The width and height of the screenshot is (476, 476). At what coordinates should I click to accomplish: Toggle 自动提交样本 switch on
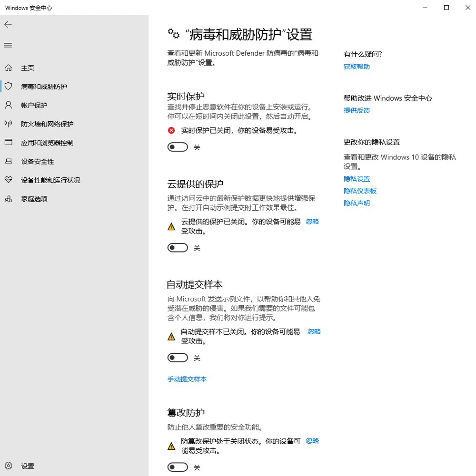click(178, 358)
